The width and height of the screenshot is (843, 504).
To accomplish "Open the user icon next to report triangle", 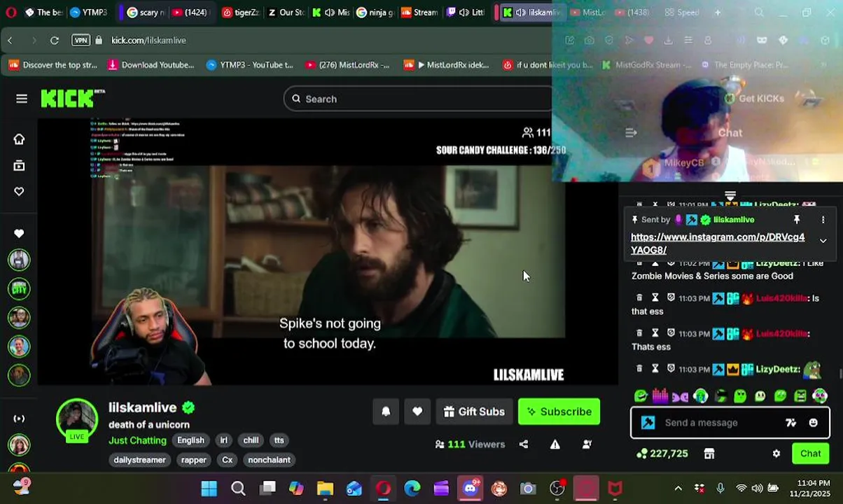I will tap(587, 444).
